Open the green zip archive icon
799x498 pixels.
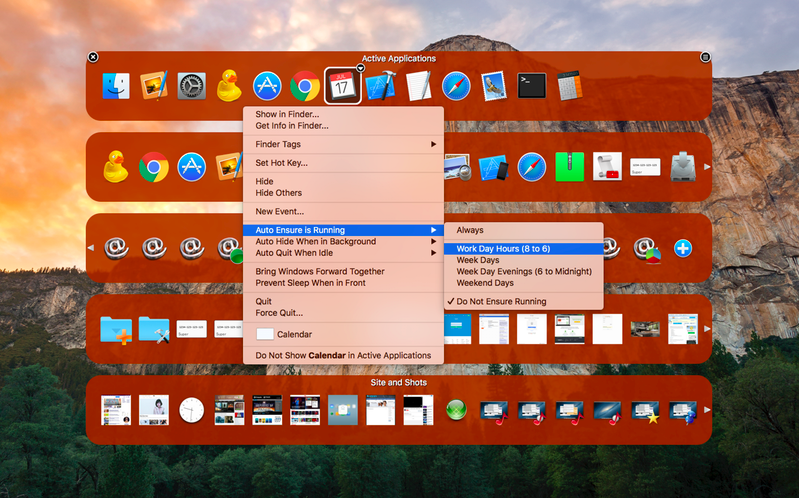(569, 167)
